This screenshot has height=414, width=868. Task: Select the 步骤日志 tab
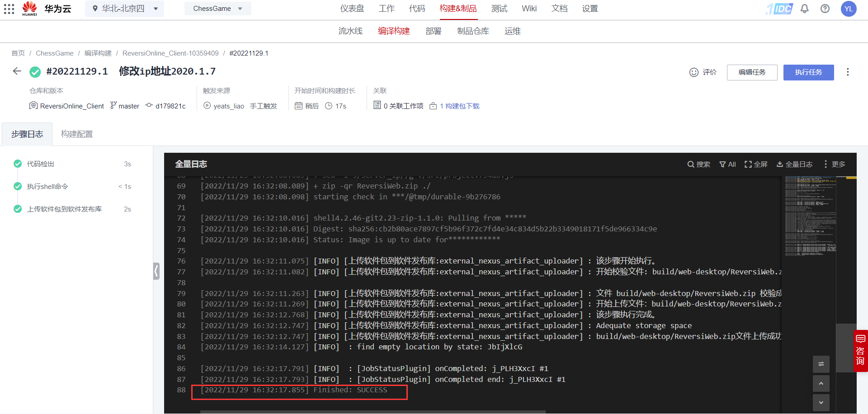(27, 134)
